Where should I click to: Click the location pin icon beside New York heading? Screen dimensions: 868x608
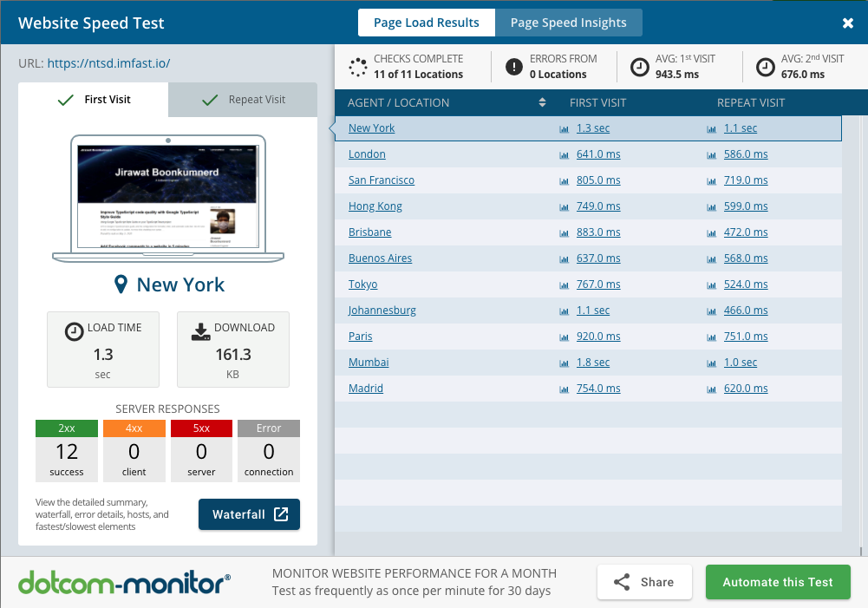(x=121, y=284)
